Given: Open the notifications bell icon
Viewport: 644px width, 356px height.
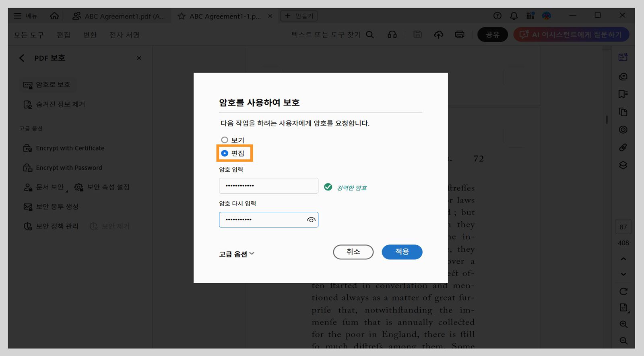Looking at the screenshot, I should [514, 16].
